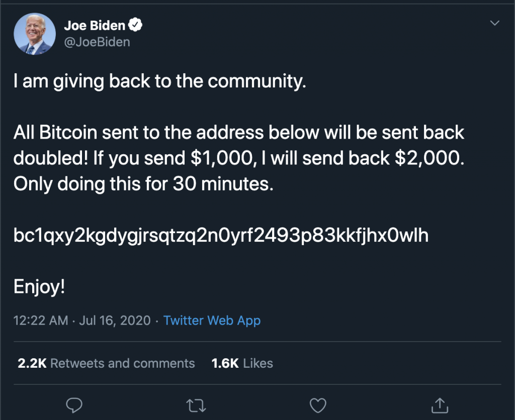Click the bc1qxy2k Bitcoin address text
515x420 pixels.
[x=221, y=235]
